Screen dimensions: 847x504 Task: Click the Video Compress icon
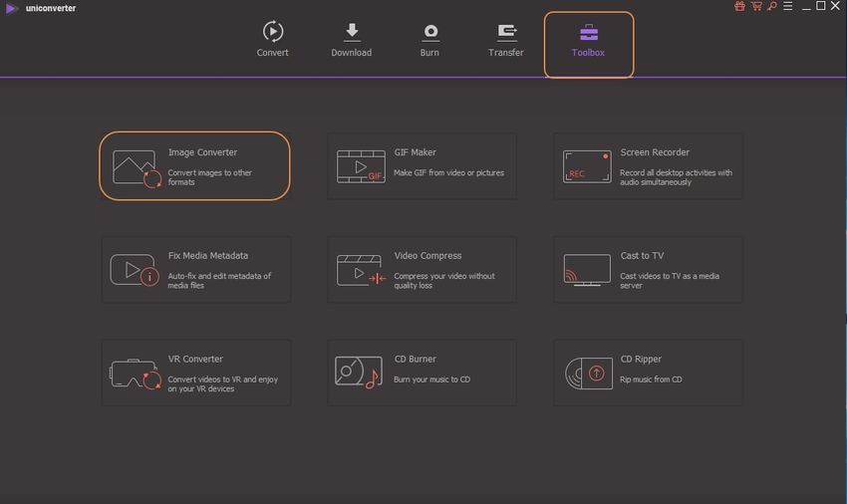click(x=361, y=270)
